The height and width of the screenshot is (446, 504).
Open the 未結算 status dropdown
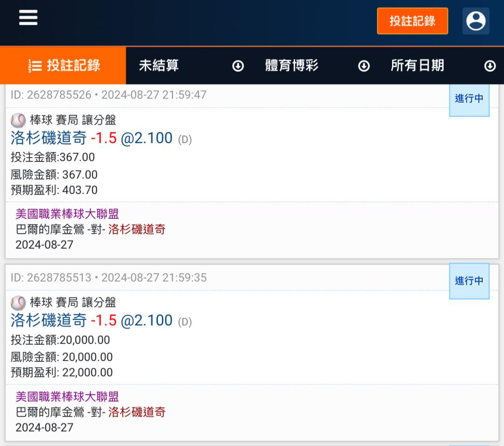189,66
